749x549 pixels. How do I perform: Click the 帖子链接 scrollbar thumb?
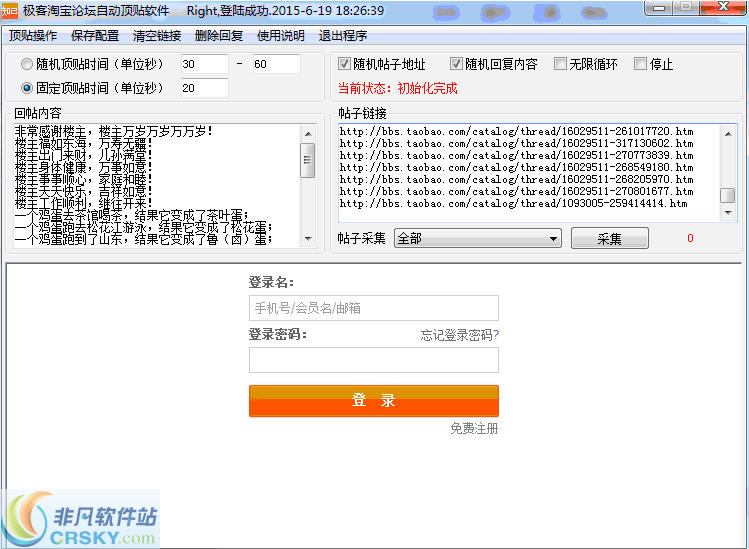tap(728, 195)
